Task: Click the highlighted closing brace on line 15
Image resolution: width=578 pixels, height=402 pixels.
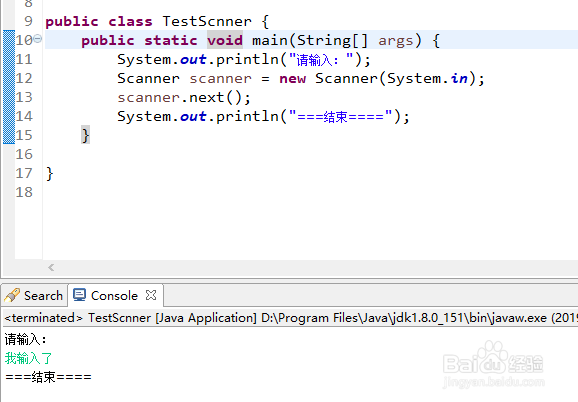Action: point(85,135)
